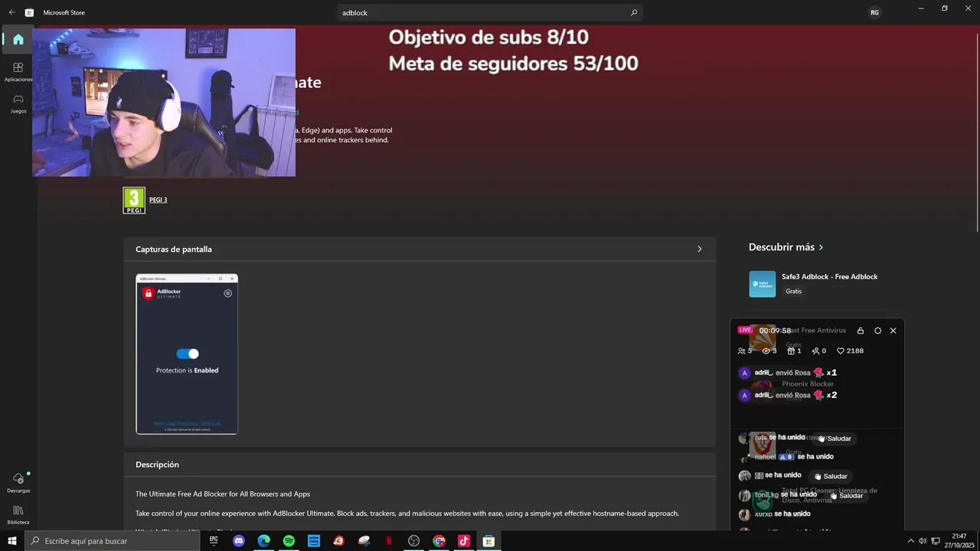Open the PEGI 3 rating link

click(x=158, y=200)
